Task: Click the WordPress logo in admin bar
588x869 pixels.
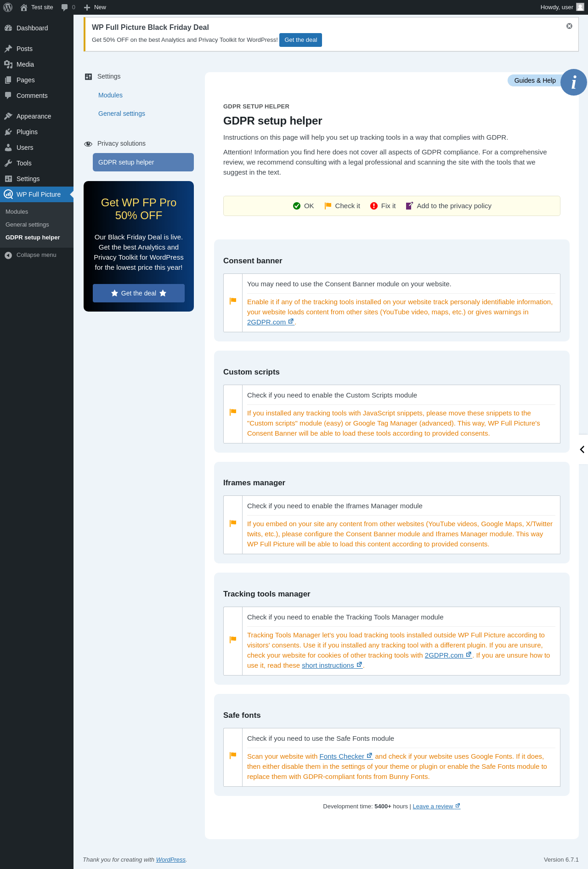Action: click(8, 7)
